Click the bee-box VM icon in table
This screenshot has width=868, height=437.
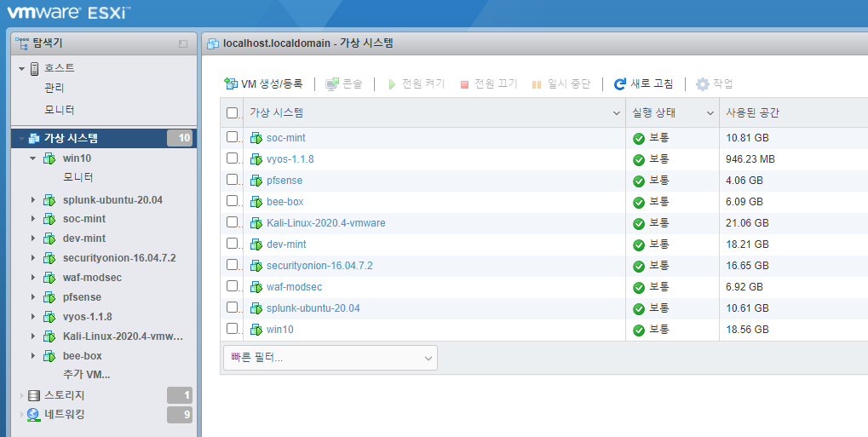pyautogui.click(x=256, y=202)
